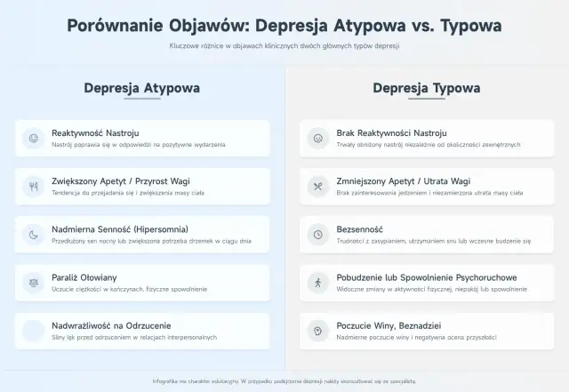Click the text 'Poczucie Winy, Beznadziei'
Viewport: 569px width, 392px height.
[x=389, y=325]
